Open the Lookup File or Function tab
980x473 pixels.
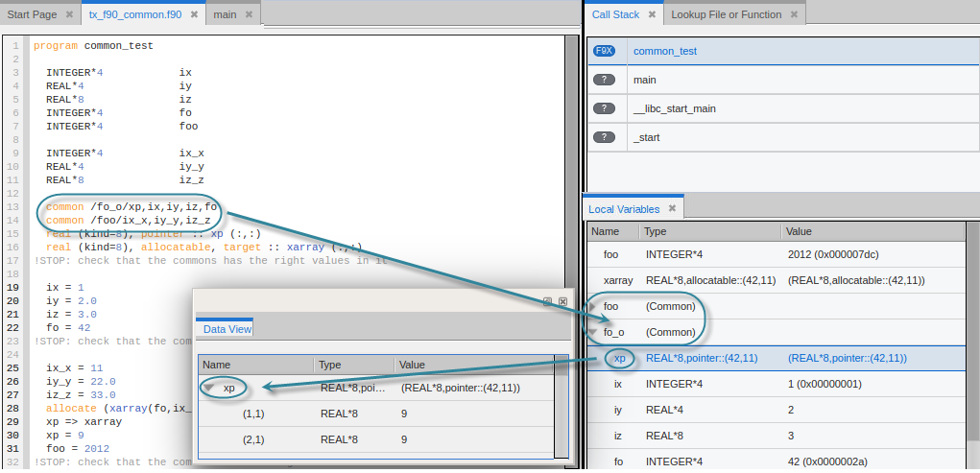tap(726, 15)
